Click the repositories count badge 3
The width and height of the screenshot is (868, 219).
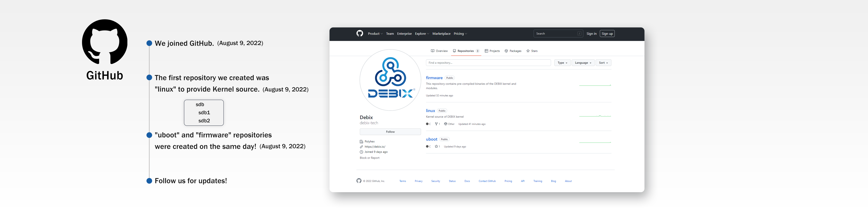pyautogui.click(x=477, y=51)
